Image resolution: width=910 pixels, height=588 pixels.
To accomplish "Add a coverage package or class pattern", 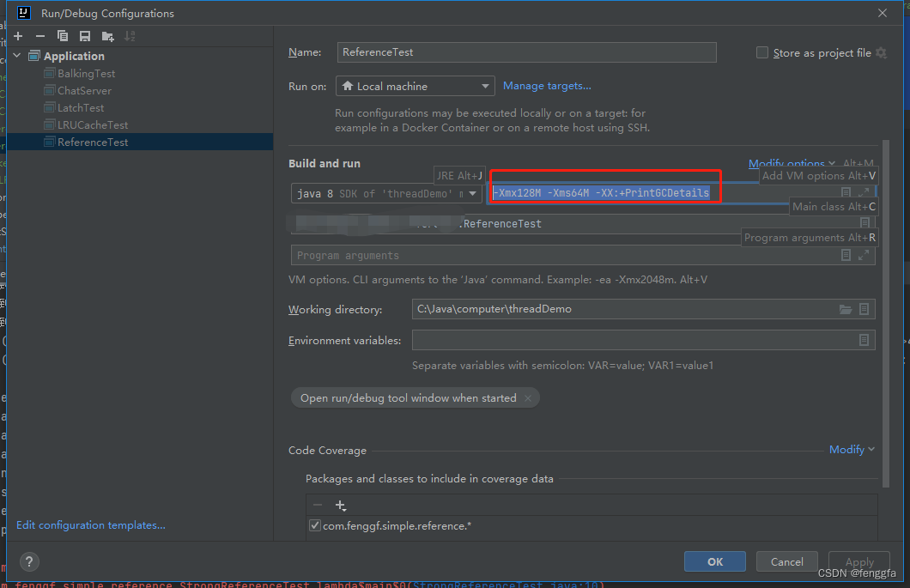I will tap(341, 506).
